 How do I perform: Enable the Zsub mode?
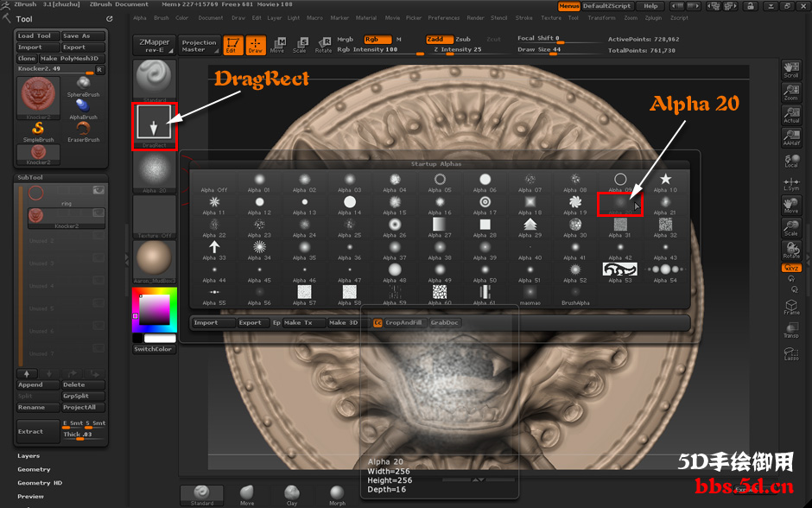tap(463, 40)
